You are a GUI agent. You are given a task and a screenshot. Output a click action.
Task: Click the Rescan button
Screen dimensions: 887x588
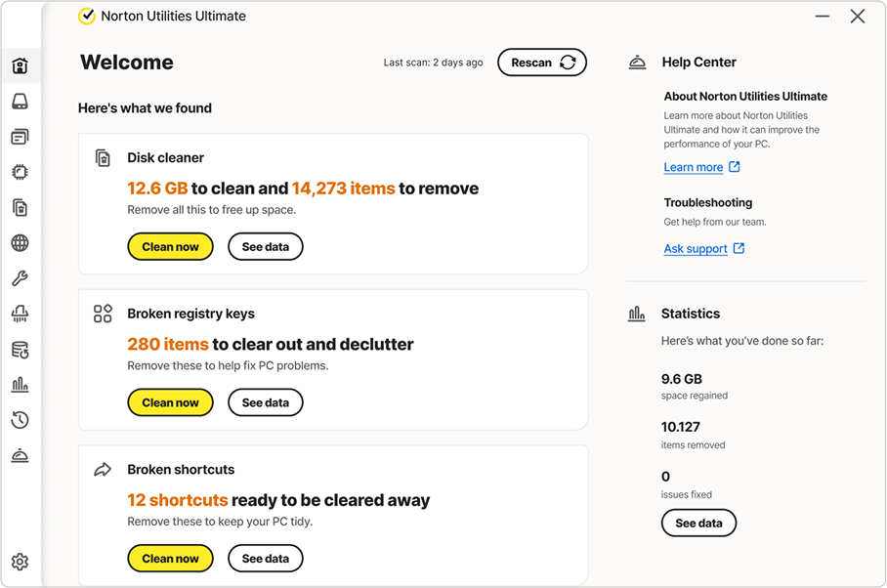click(x=542, y=63)
